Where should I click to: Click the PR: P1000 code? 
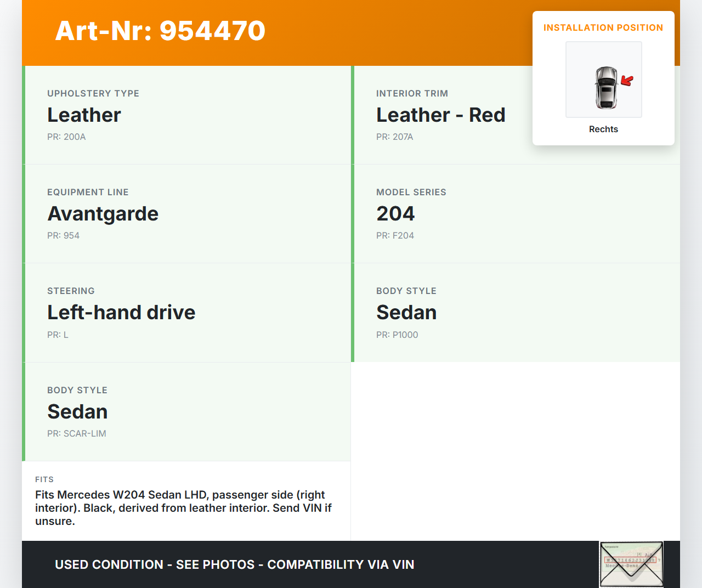397,335
